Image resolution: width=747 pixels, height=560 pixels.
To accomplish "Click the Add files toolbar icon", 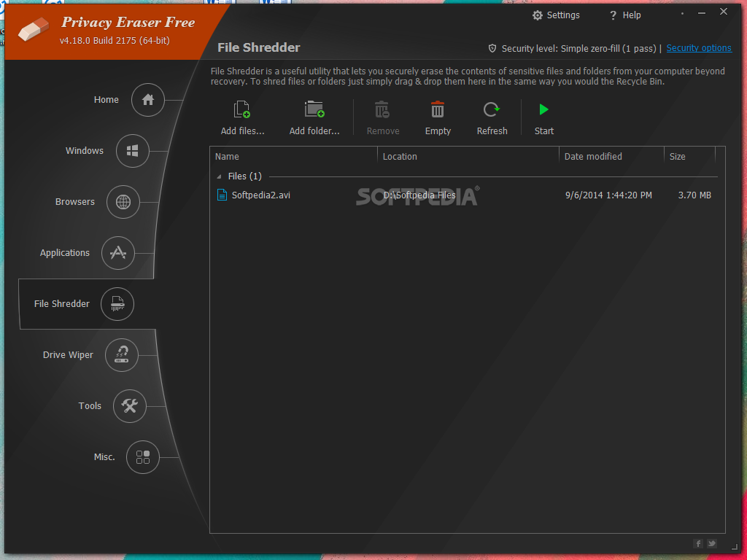I will 242,109.
